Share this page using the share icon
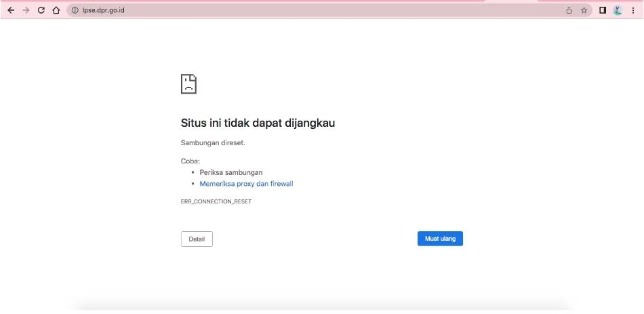The image size is (644, 314). tap(569, 10)
